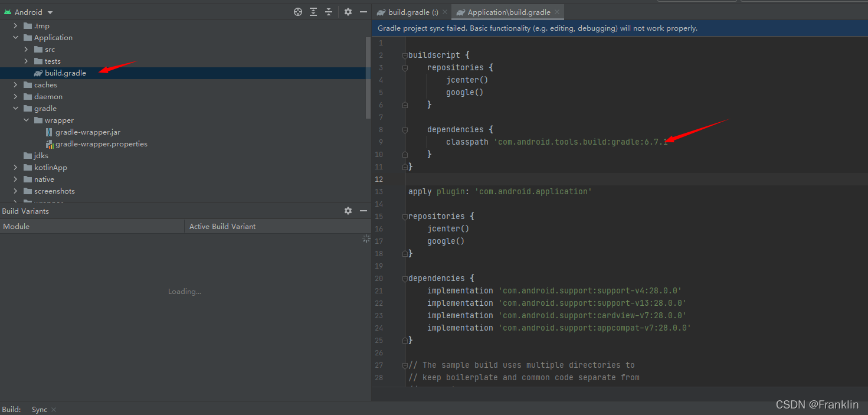This screenshot has height=415, width=868.
Task: Hide the Build Variants panel with the minus icon
Action: click(x=363, y=211)
